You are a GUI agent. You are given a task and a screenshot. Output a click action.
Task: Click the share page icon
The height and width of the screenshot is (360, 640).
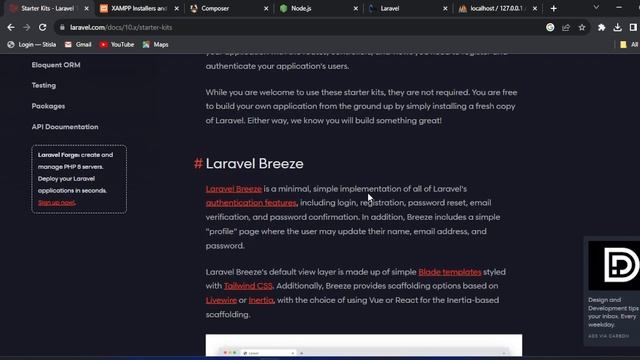point(566,27)
